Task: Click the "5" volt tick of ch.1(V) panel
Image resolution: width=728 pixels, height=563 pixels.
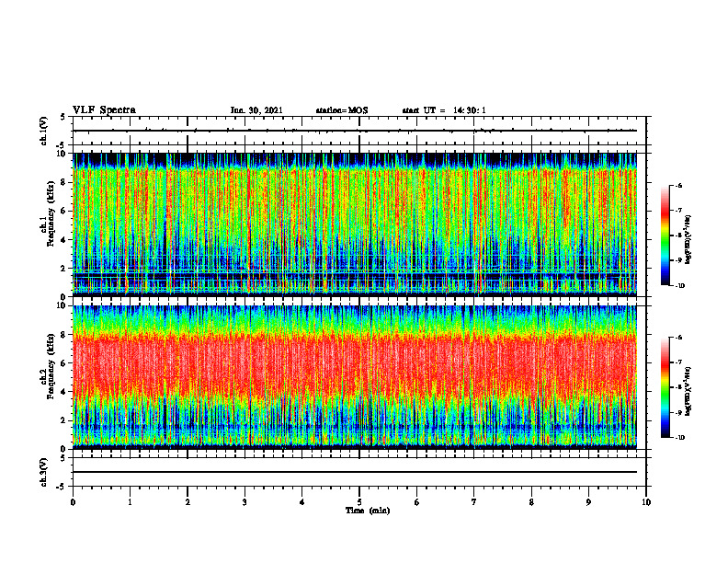Action: click(64, 117)
